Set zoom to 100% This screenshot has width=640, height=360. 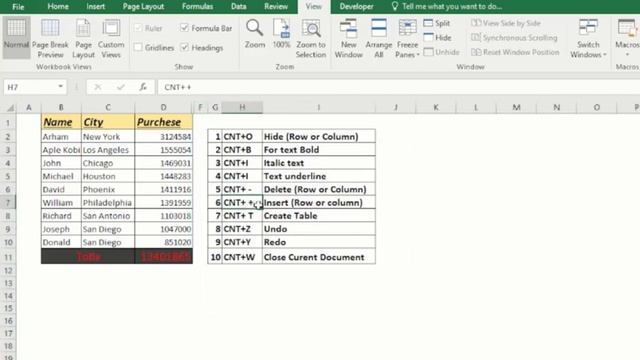282,34
